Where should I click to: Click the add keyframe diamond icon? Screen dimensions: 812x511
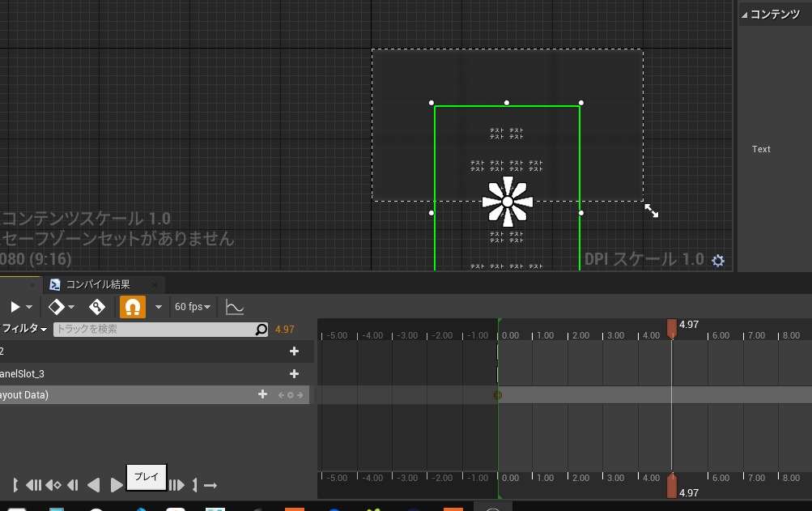coord(56,307)
